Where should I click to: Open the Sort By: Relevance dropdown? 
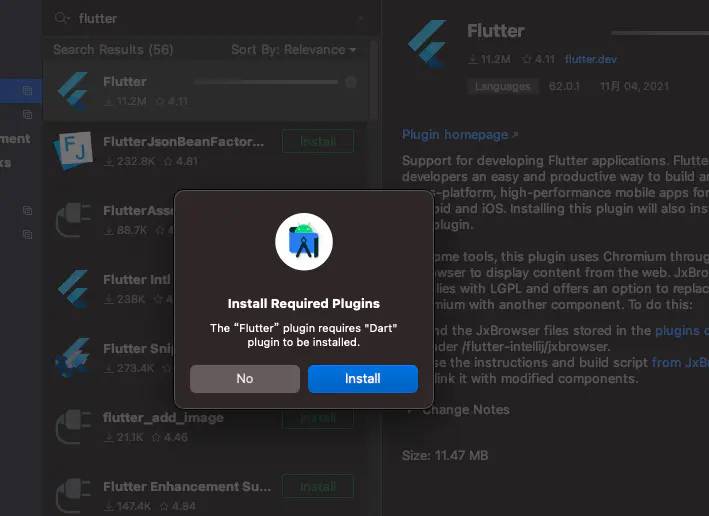pyautogui.click(x=293, y=49)
